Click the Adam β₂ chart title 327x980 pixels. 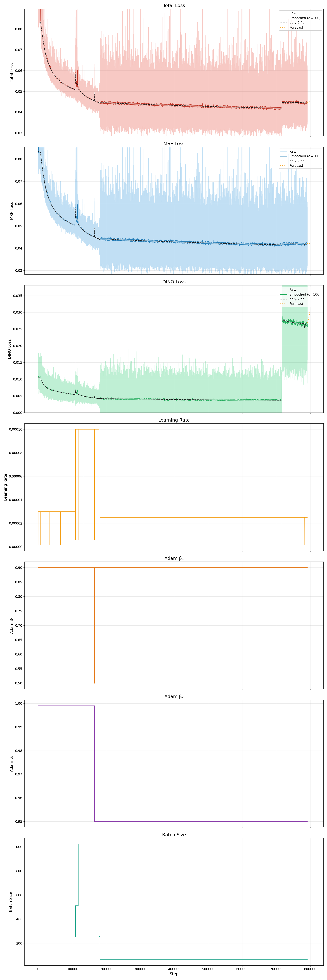click(174, 696)
